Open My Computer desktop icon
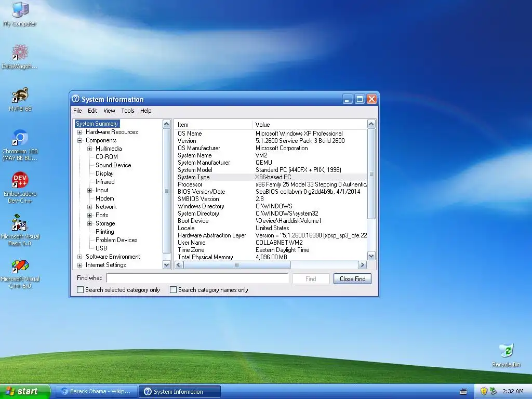The height and width of the screenshot is (399, 532). tap(20, 14)
